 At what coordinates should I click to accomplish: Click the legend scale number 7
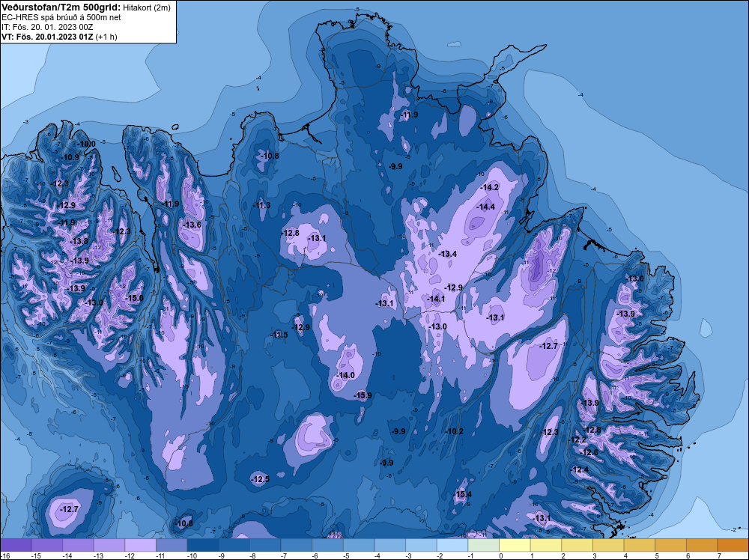click(719, 556)
